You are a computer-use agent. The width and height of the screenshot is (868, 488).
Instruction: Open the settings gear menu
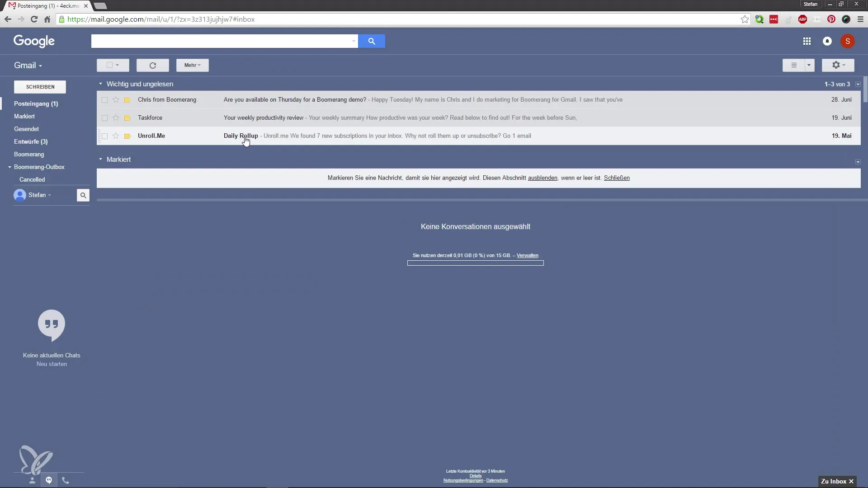point(838,65)
